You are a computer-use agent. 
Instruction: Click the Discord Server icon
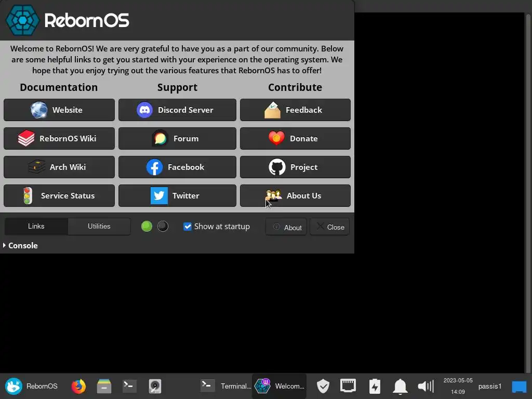tap(144, 110)
